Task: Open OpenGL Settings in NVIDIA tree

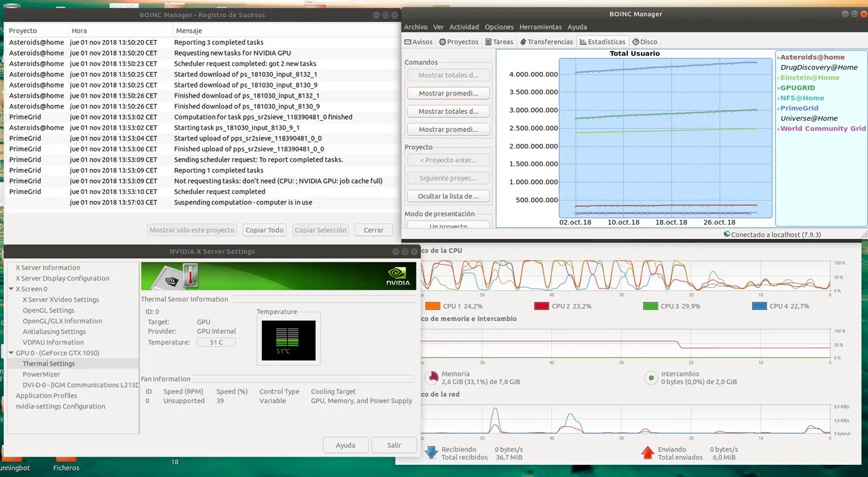Action: pyautogui.click(x=48, y=310)
